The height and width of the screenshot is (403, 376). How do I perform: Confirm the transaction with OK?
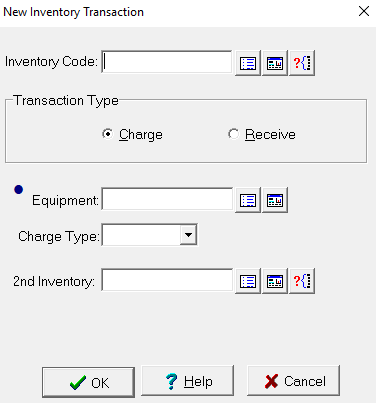(88, 382)
